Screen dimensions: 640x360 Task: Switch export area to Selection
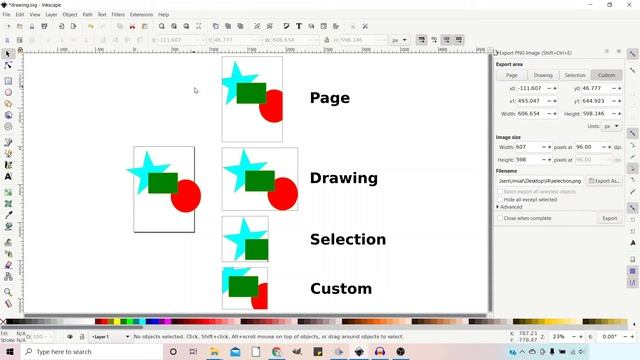click(575, 75)
